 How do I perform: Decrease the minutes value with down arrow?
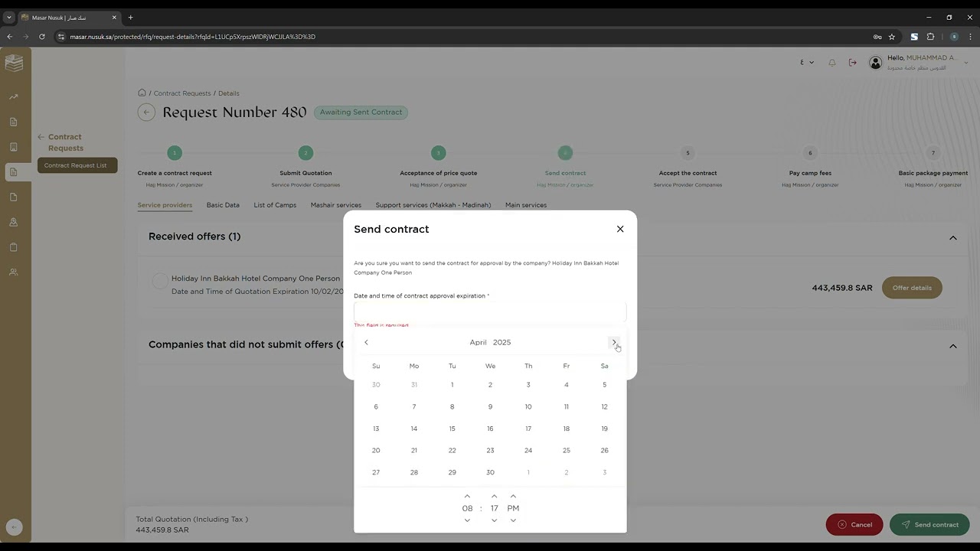pyautogui.click(x=494, y=520)
